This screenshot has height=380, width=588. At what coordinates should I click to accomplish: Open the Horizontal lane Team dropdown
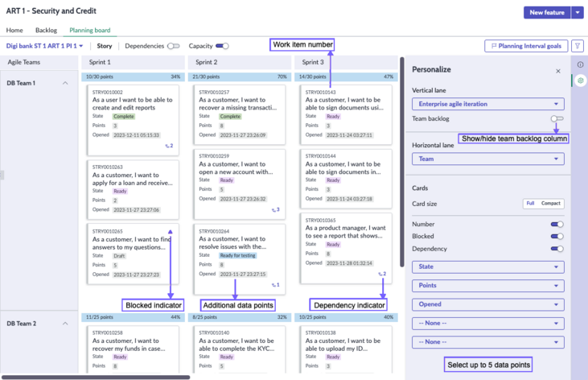488,159
